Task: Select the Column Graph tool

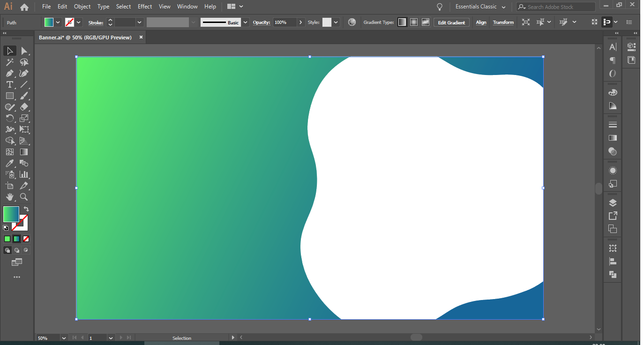Action: [24, 174]
